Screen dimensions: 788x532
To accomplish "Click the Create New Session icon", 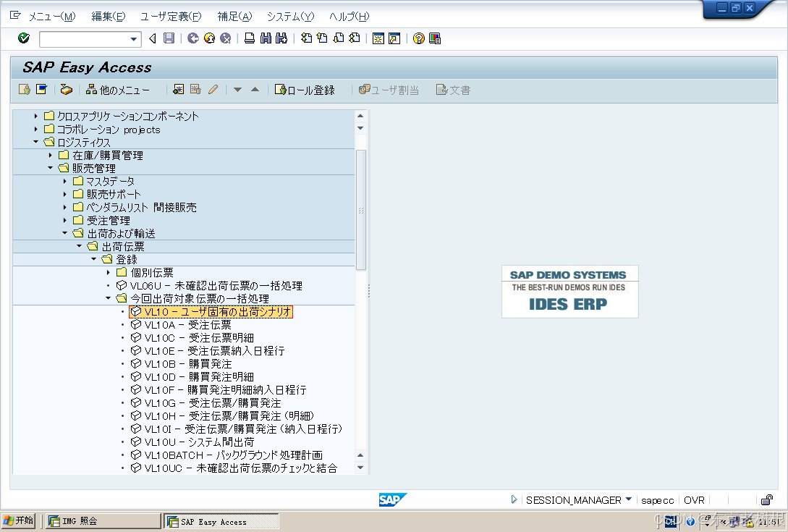I will point(378,38).
